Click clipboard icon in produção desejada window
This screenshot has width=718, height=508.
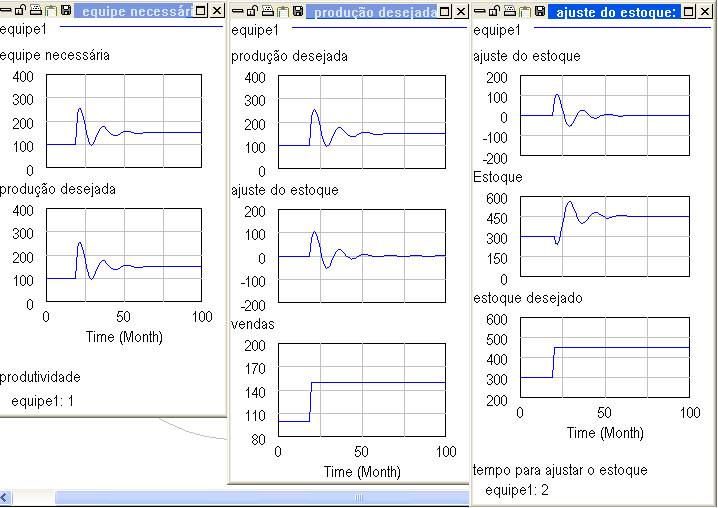click(282, 11)
